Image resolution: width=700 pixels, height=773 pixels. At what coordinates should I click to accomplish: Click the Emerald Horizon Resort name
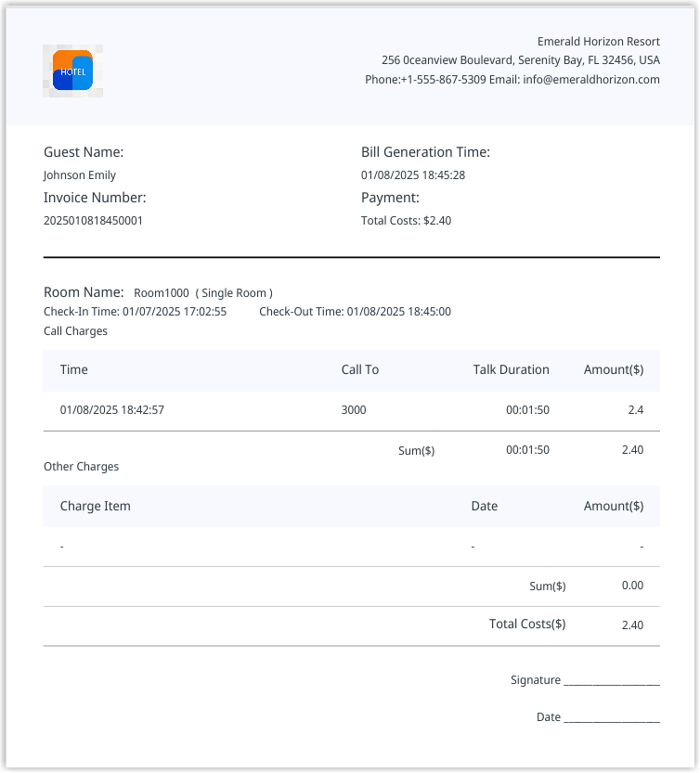598,41
